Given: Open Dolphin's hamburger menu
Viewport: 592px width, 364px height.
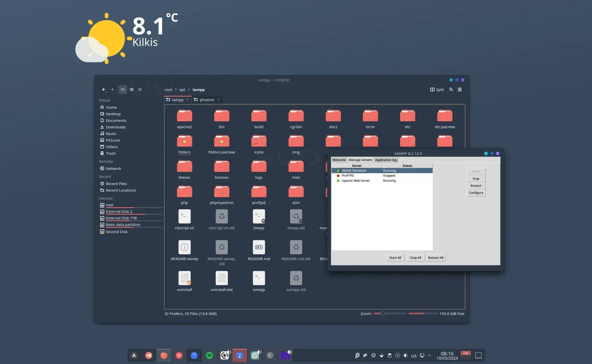Looking at the screenshot, I should tap(459, 89).
